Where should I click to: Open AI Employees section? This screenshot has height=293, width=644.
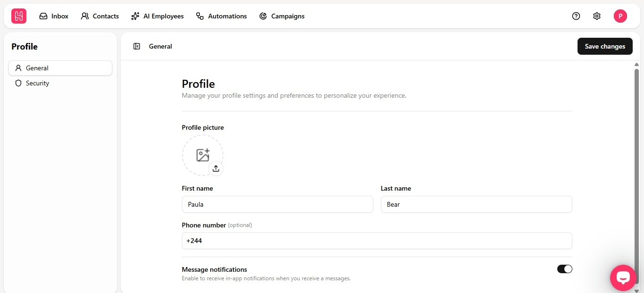(x=157, y=16)
